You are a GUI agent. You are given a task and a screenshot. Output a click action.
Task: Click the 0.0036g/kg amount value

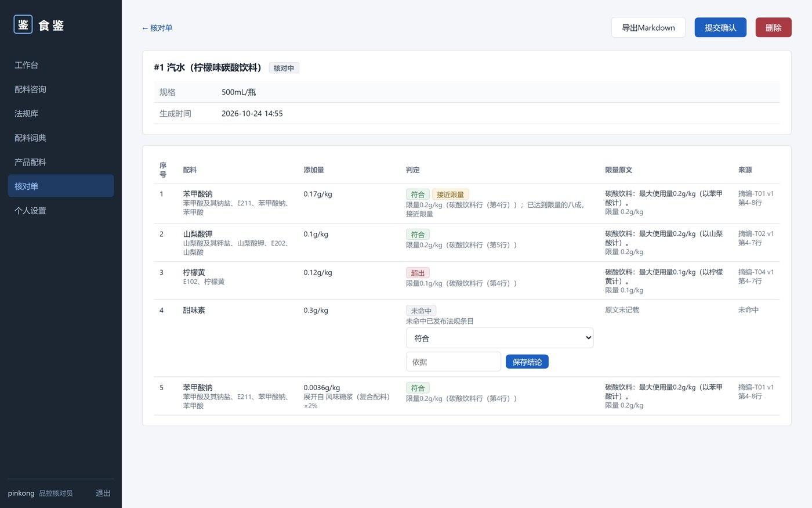point(322,387)
